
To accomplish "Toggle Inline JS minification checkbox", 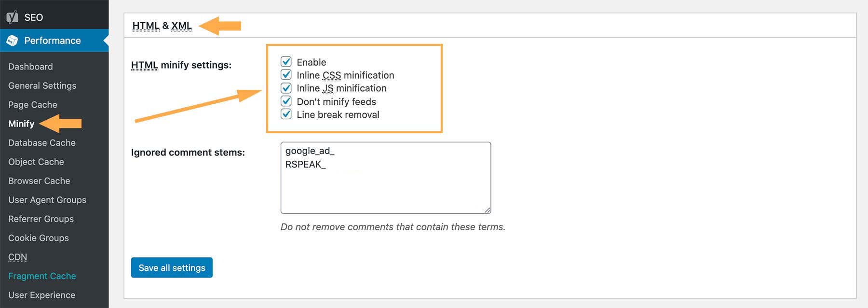I will click(286, 88).
